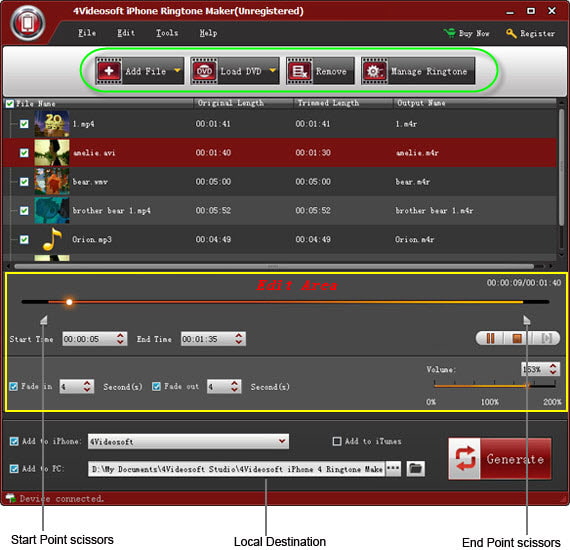Image resolution: width=570 pixels, height=550 pixels.
Task: Enable the Add to iTunes checkbox
Action: [337, 441]
